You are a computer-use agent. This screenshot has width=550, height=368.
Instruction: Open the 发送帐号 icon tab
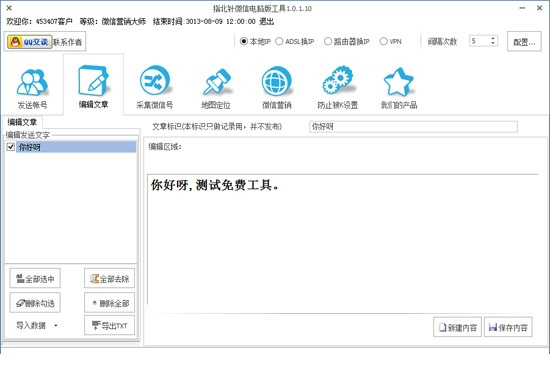(32, 88)
